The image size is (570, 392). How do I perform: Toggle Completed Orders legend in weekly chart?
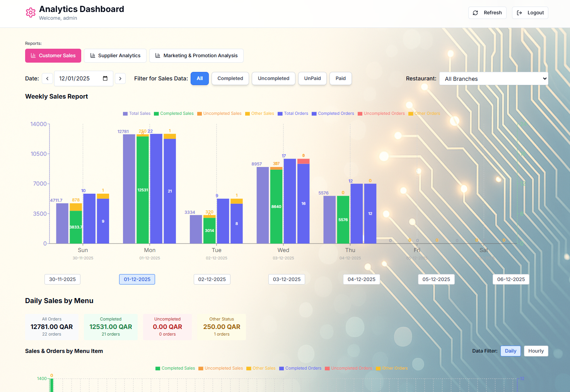(333, 114)
